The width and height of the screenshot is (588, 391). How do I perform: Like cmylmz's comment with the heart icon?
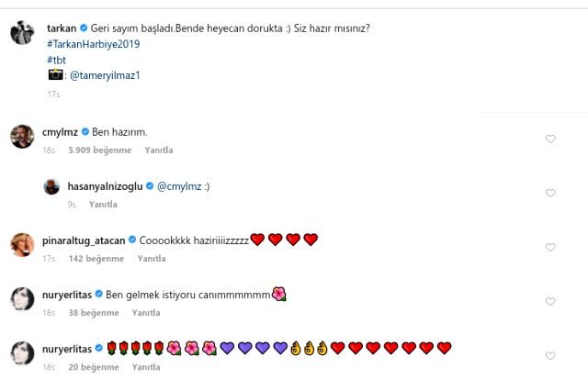pyautogui.click(x=550, y=139)
